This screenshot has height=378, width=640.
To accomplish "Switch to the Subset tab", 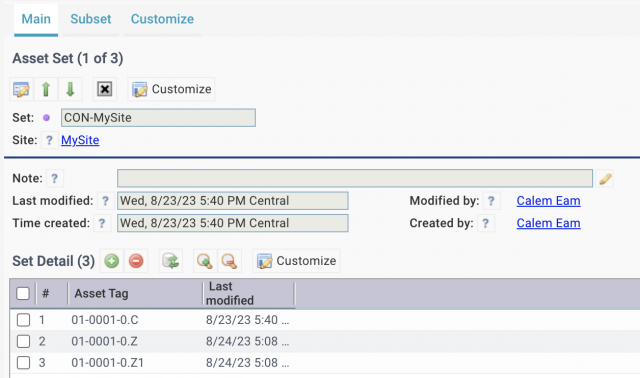I will click(91, 19).
